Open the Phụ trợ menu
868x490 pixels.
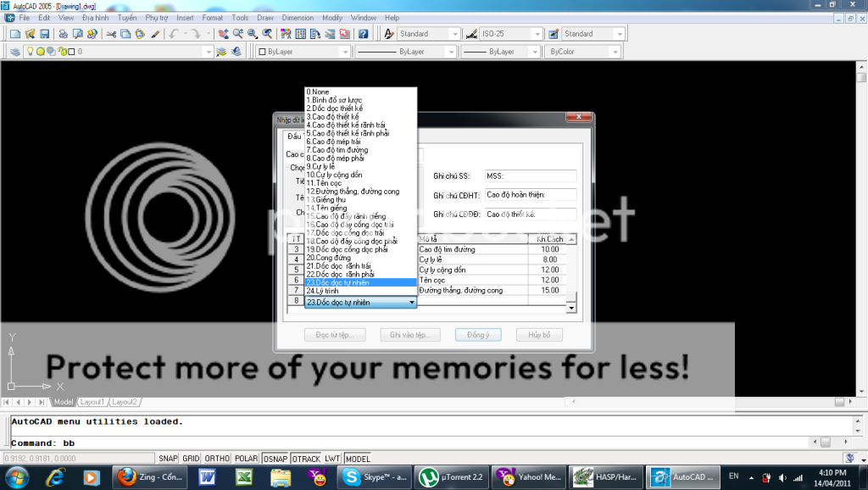(x=157, y=18)
